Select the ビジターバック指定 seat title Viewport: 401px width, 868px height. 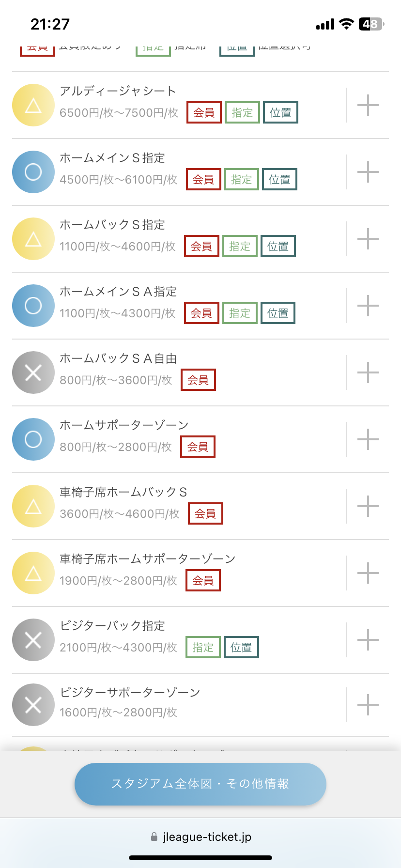click(112, 626)
